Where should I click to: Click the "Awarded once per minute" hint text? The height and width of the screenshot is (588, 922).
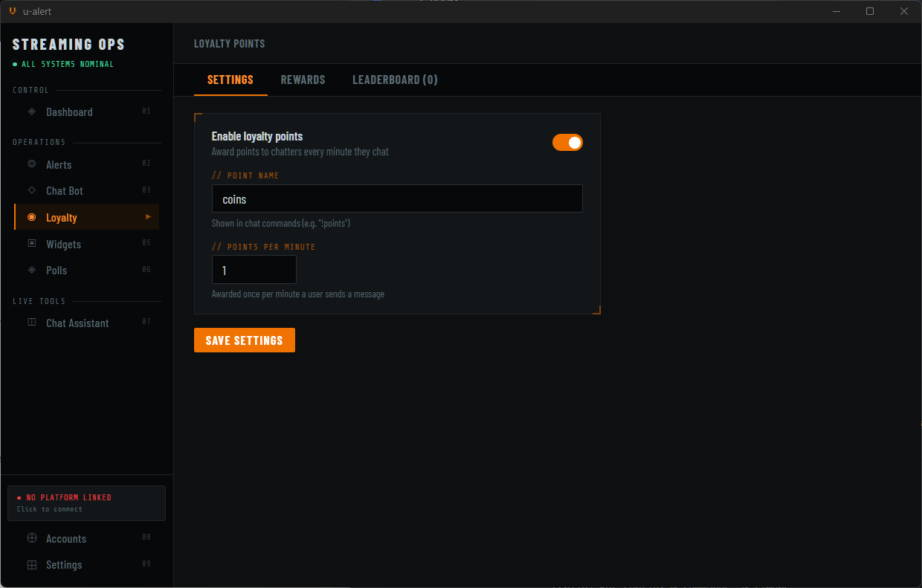click(298, 294)
